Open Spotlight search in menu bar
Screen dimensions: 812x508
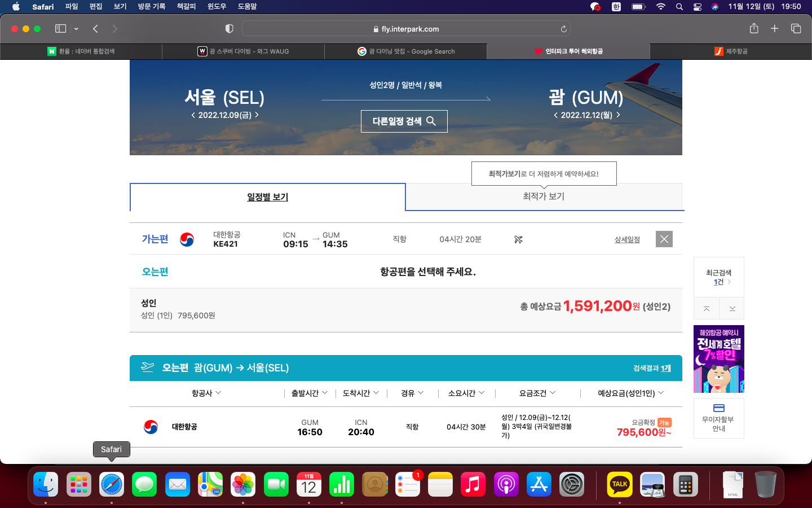(x=679, y=7)
